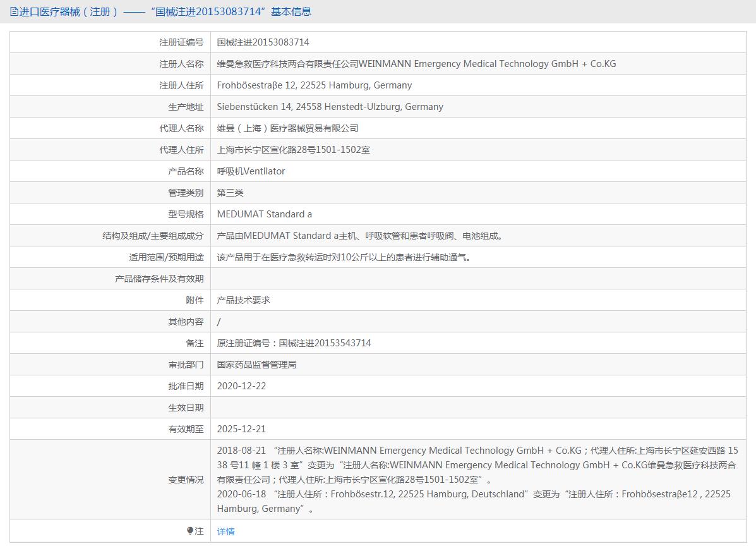This screenshot has height=546, width=756.
Task: Click the 审批部门 label
Action: 186,365
